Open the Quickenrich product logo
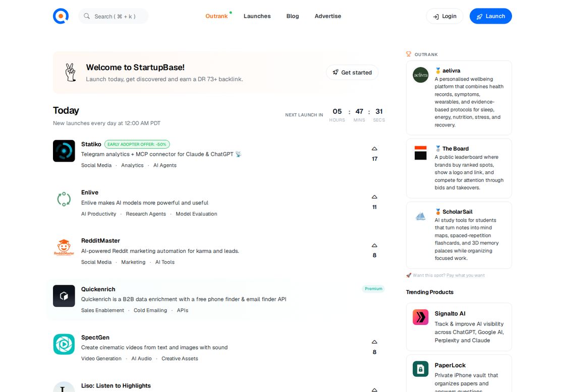565x392 pixels. 64,296
